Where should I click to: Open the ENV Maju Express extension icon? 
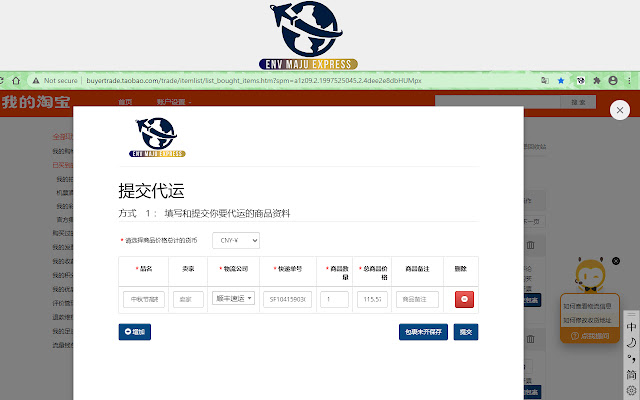point(580,81)
